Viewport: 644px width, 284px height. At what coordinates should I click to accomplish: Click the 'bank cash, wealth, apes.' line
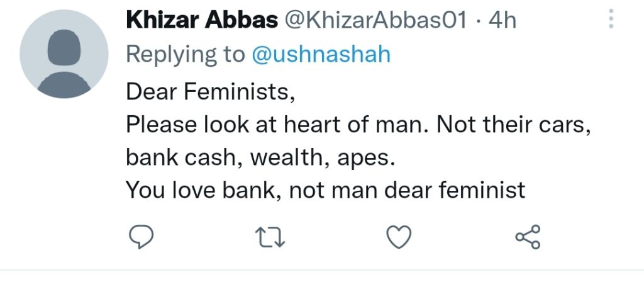260,158
